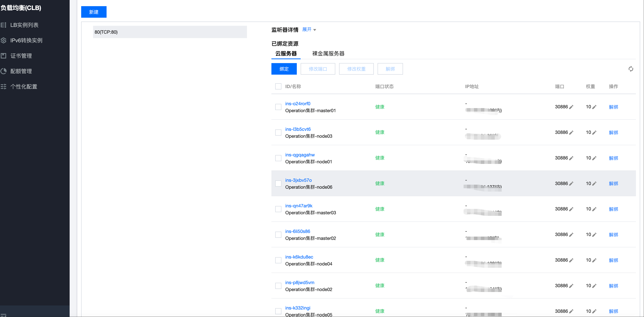Viewport: 644px width, 317px height.
Task: Click the 新建 button
Action: (x=94, y=12)
